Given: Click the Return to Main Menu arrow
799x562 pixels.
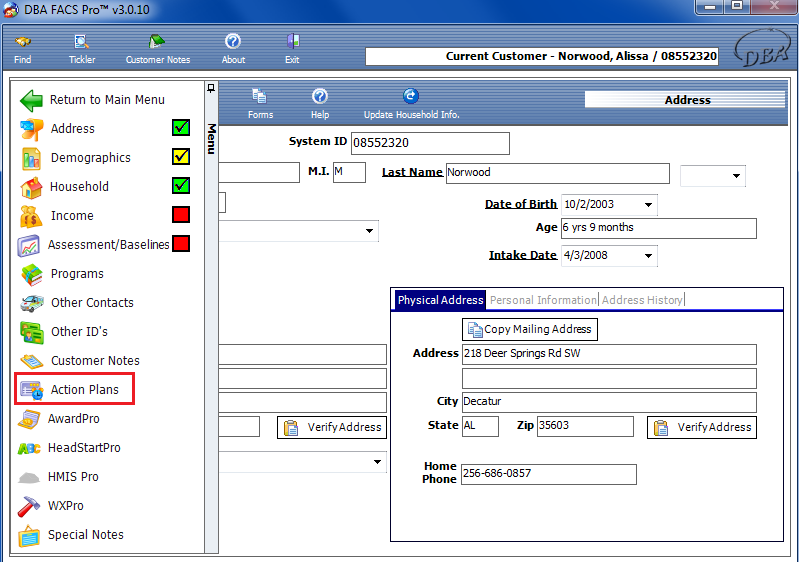Looking at the screenshot, I should 31,100.
